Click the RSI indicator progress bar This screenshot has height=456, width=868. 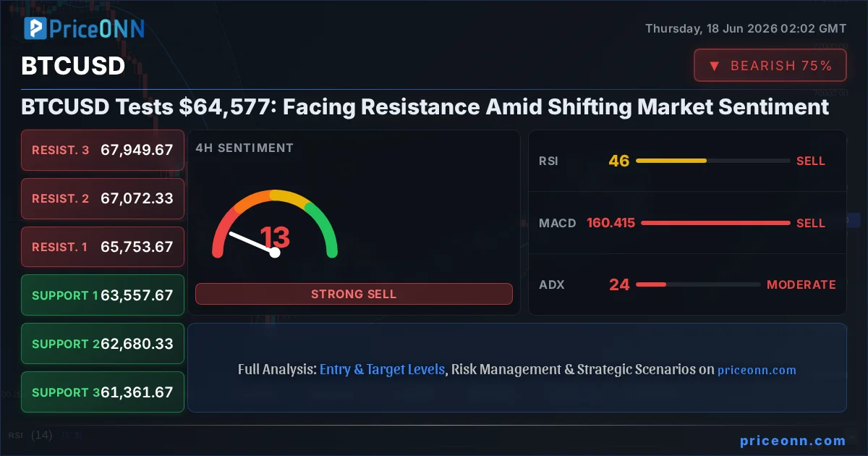(x=713, y=161)
